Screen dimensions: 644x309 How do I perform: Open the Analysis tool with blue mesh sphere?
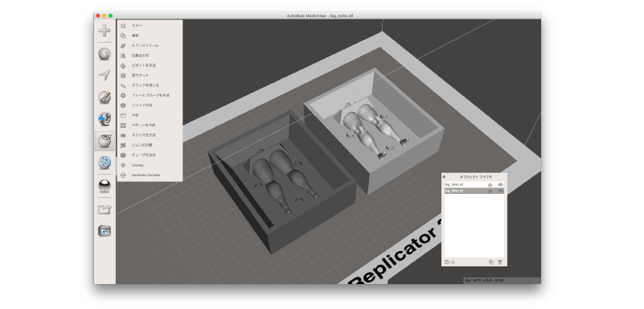click(x=105, y=163)
